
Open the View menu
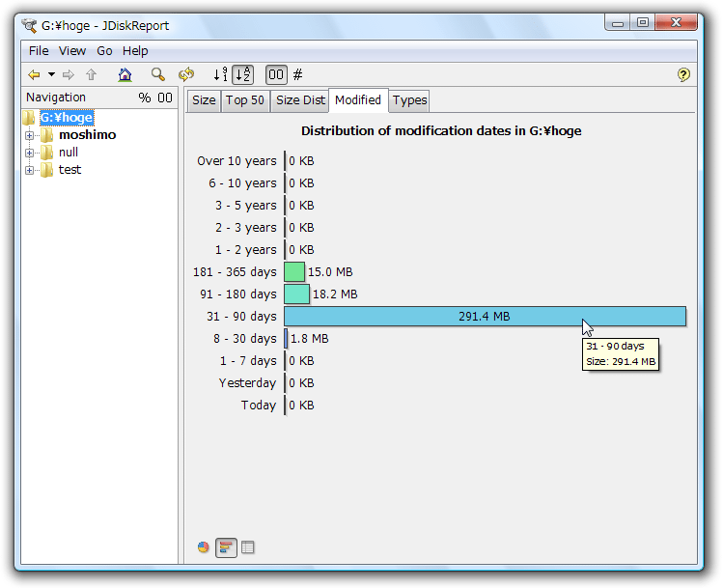tap(72, 51)
